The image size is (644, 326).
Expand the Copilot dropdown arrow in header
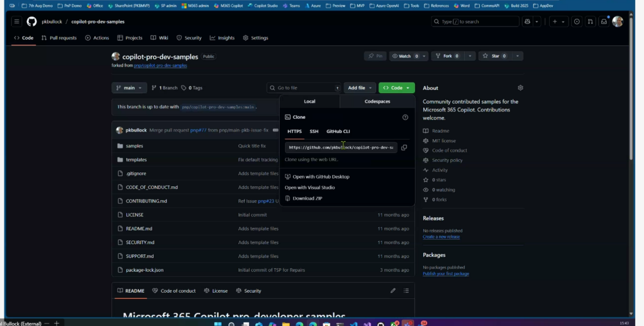536,22
